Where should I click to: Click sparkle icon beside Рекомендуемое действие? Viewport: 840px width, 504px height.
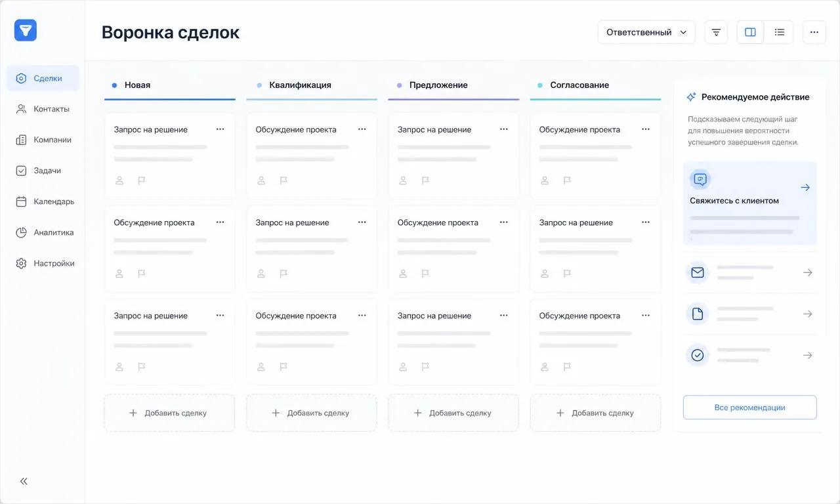(691, 97)
